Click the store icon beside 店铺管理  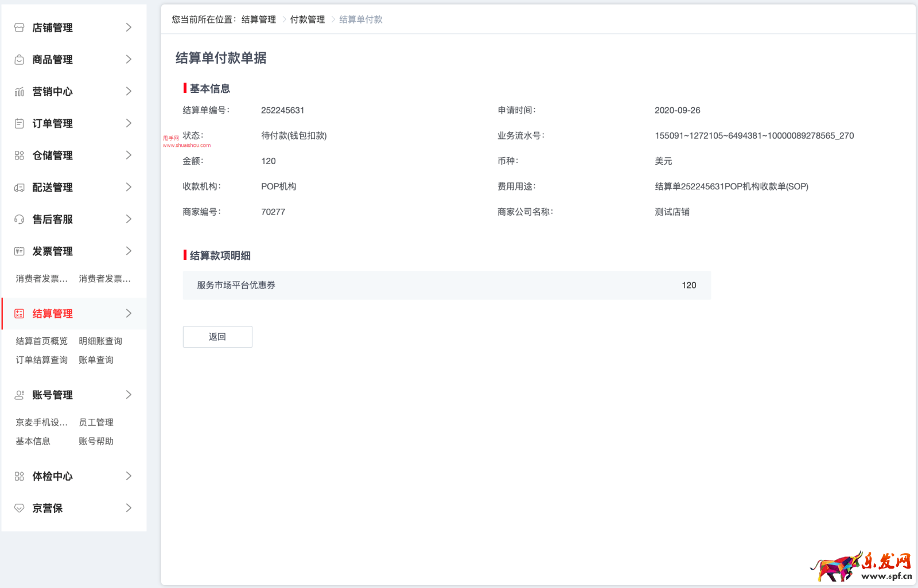19,28
